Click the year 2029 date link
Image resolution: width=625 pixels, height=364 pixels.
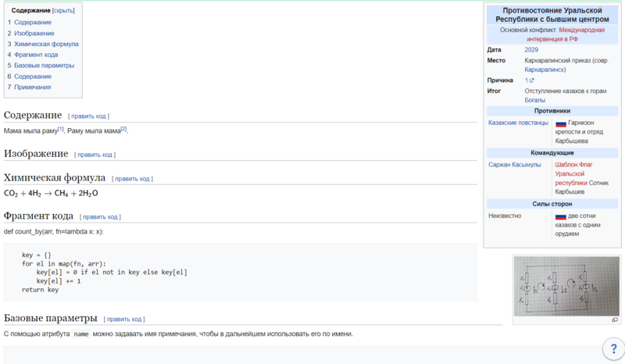point(531,50)
